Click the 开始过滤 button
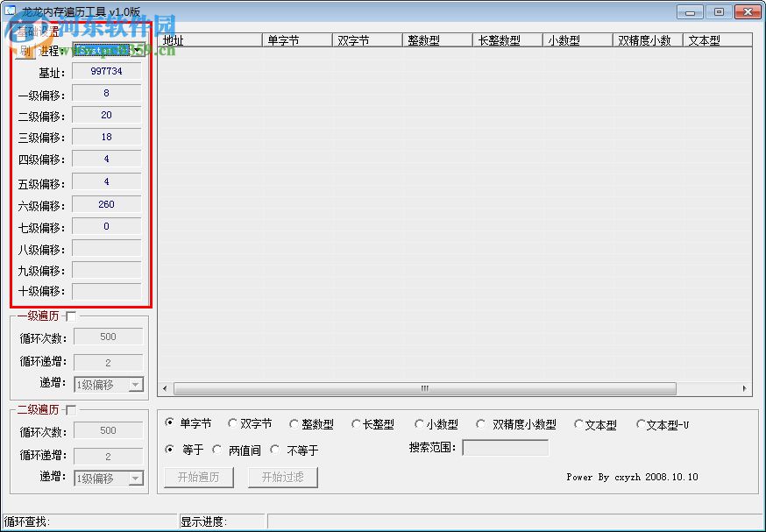This screenshot has width=766, height=532. click(282, 477)
